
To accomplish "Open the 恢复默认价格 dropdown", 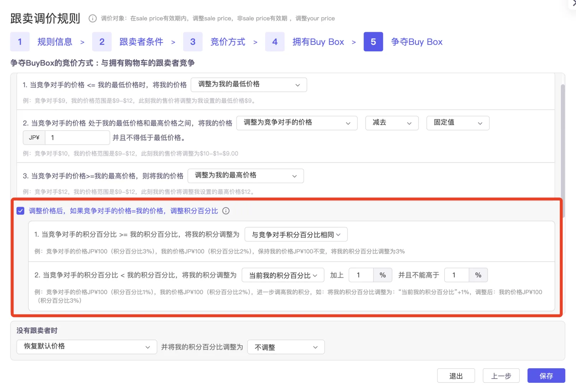I will coord(87,347).
